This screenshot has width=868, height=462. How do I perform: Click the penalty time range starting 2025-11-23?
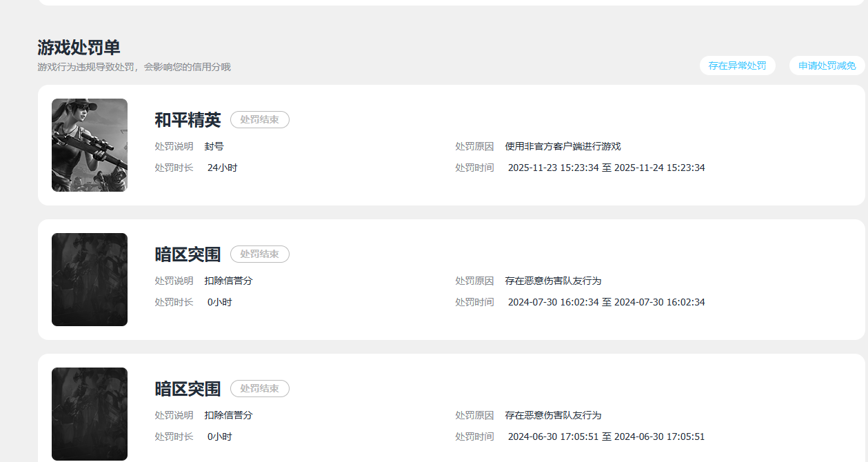pyautogui.click(x=606, y=168)
